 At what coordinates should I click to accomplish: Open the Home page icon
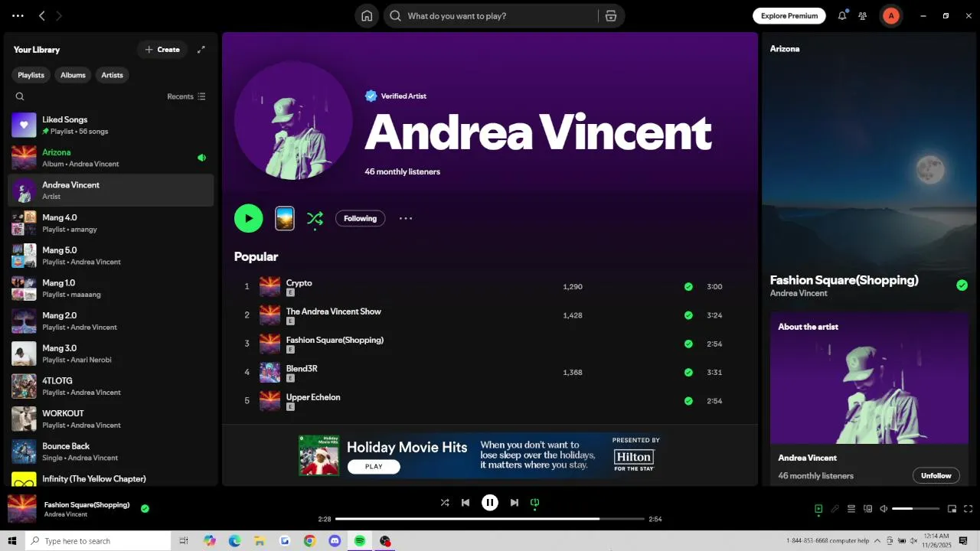click(x=367, y=16)
